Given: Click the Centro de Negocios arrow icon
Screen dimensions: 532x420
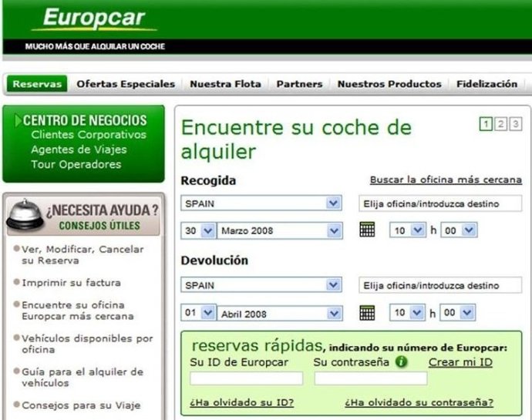Looking at the screenshot, I should point(18,120).
